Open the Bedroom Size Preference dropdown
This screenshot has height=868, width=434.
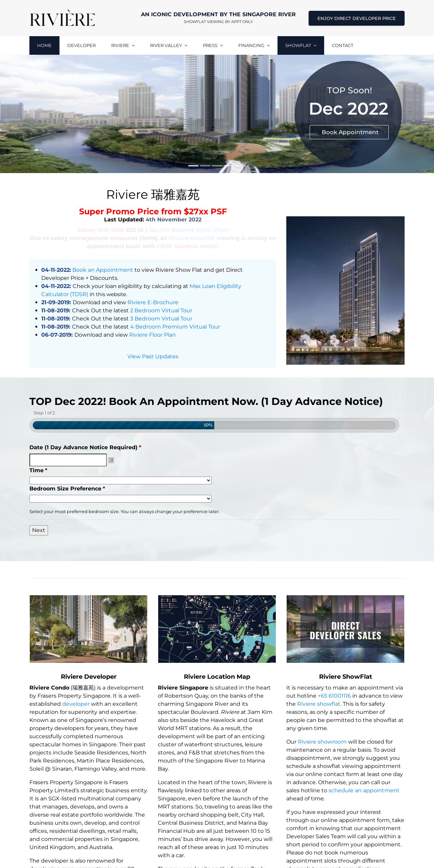[120, 499]
